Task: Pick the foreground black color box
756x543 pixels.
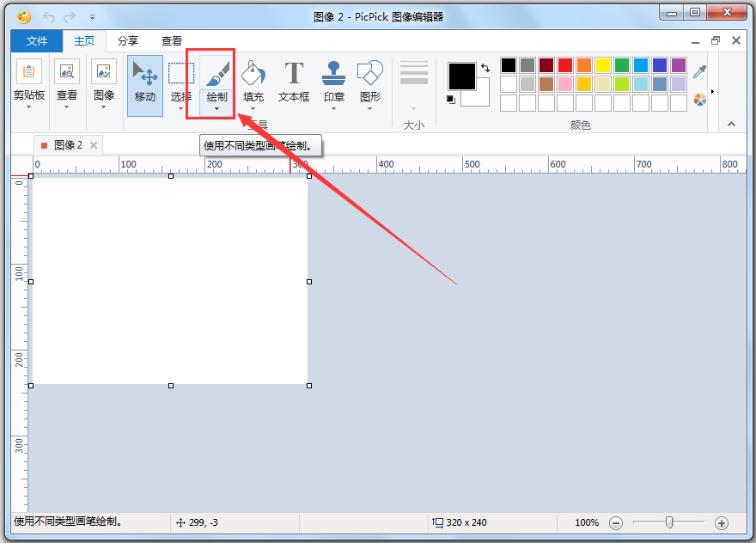Action: point(462,76)
